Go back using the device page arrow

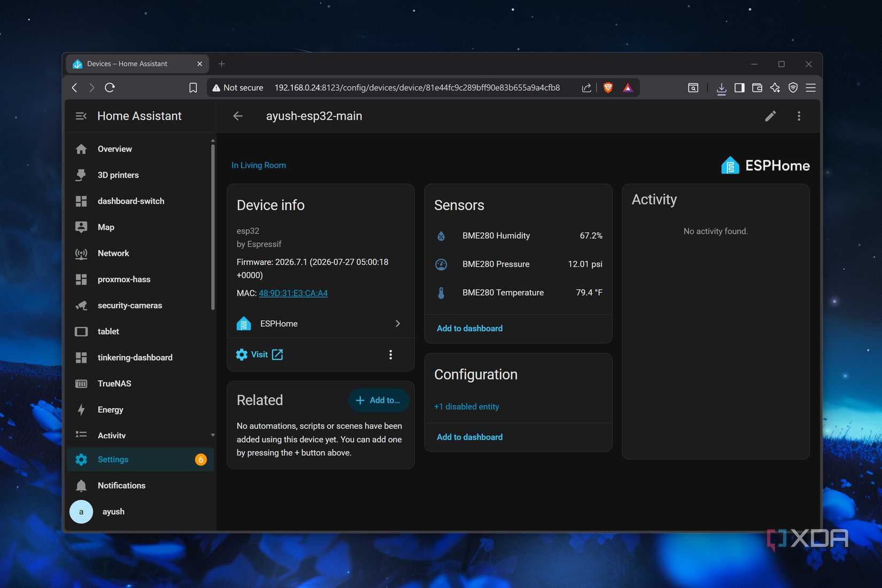[238, 116]
